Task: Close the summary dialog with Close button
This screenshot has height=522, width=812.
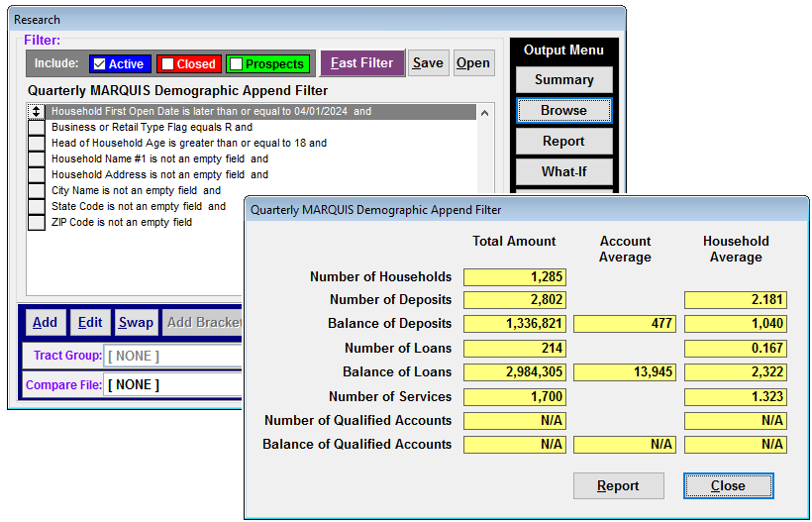Action: click(x=728, y=485)
